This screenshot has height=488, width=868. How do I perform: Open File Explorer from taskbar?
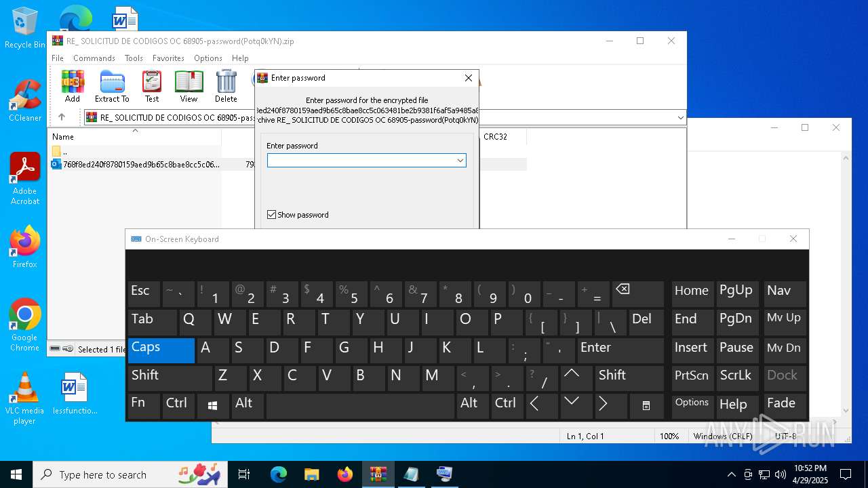tap(311, 474)
